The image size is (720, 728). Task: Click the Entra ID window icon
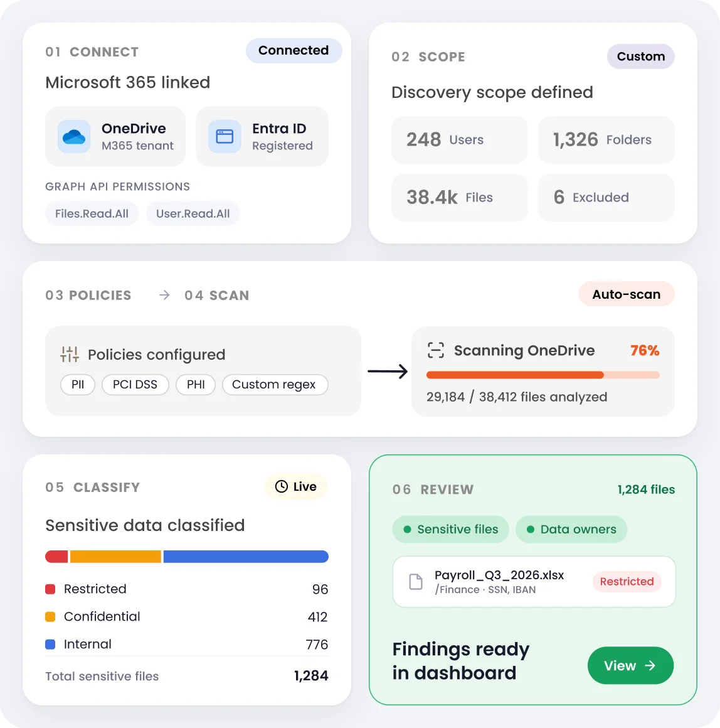[225, 137]
